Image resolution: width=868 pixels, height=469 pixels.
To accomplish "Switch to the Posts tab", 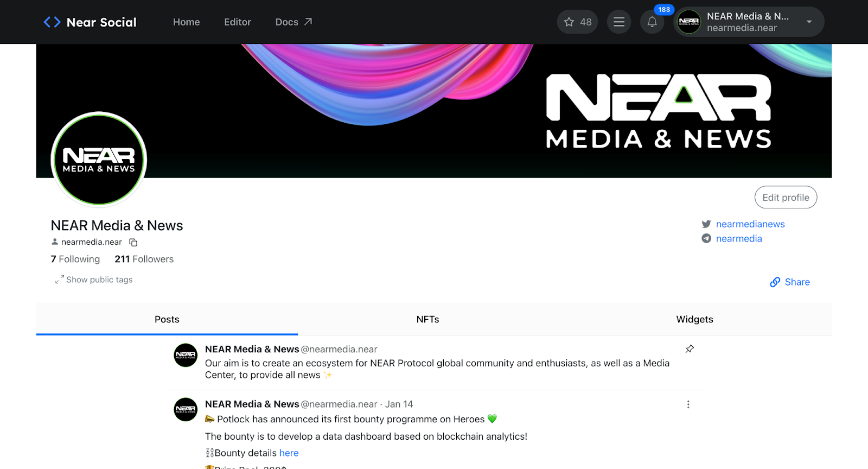I will coord(167,320).
